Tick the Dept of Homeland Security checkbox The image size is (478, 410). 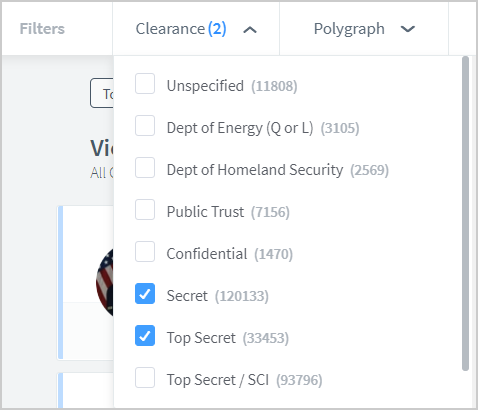click(x=145, y=168)
